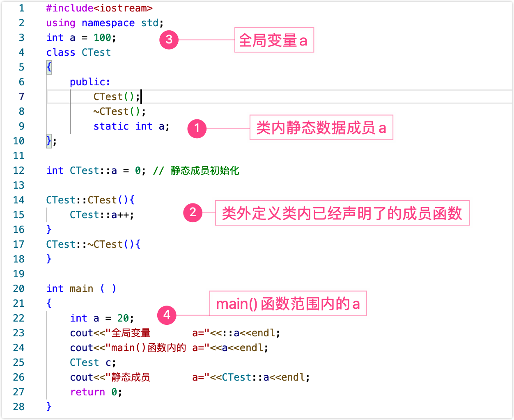Click the pink circle marker numbered 1
514x420 pixels.
coord(197,128)
